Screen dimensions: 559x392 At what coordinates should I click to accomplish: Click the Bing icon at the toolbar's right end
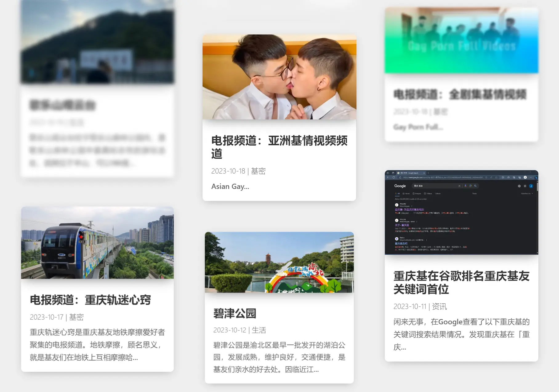[x=536, y=178]
